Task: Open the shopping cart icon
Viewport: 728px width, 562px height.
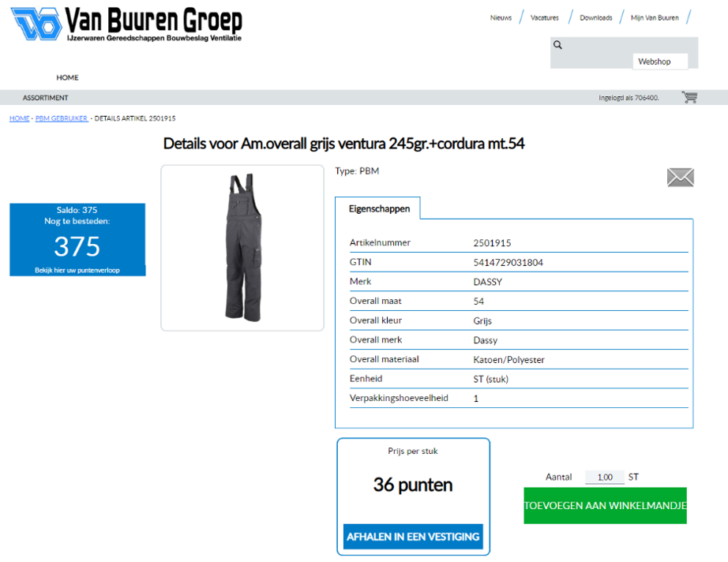Action: pos(689,97)
